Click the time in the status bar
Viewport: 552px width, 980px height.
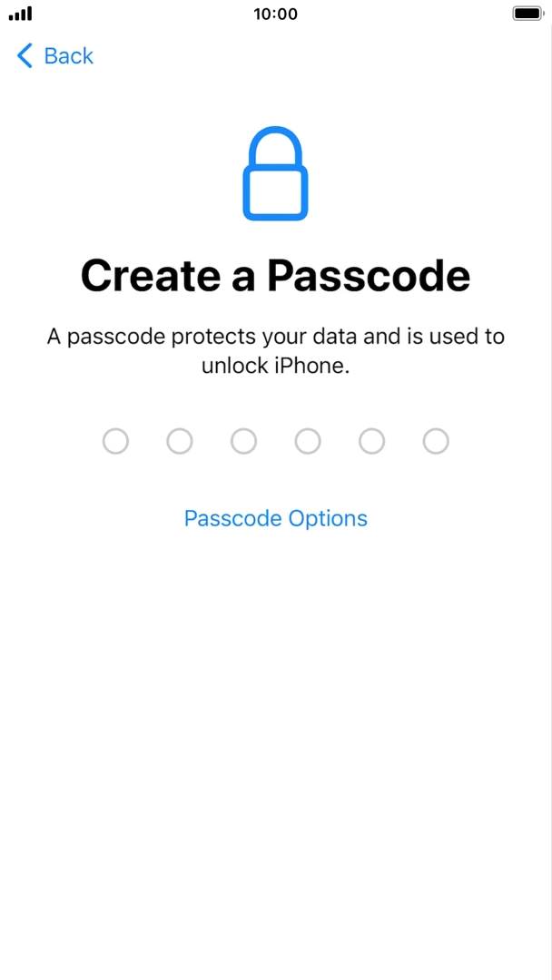click(x=275, y=14)
